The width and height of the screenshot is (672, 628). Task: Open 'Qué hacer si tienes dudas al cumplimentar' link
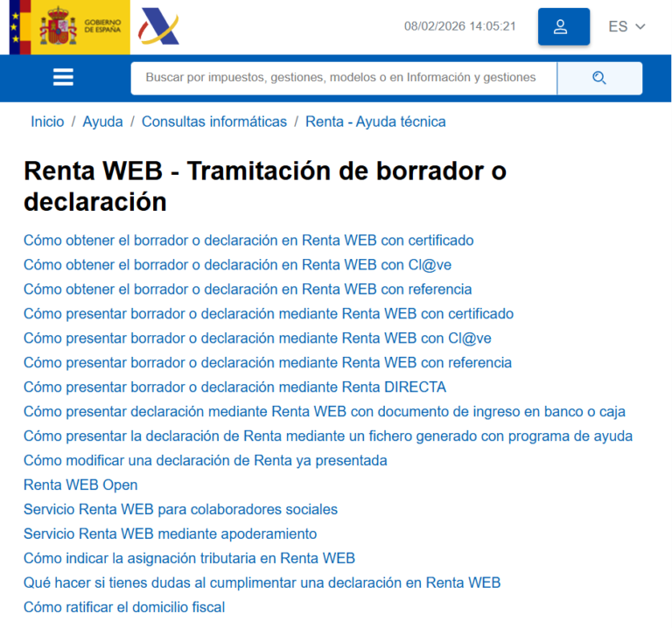coord(262,583)
